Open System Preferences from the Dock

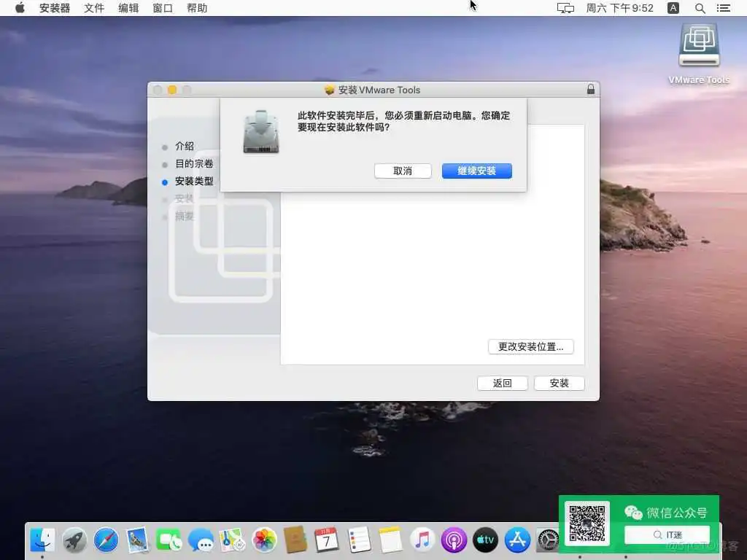548,540
